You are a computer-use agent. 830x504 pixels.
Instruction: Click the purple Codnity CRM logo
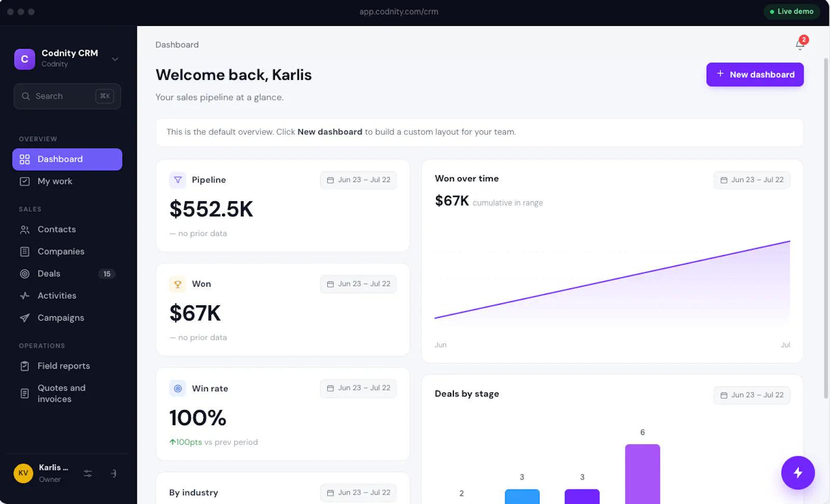click(x=24, y=59)
